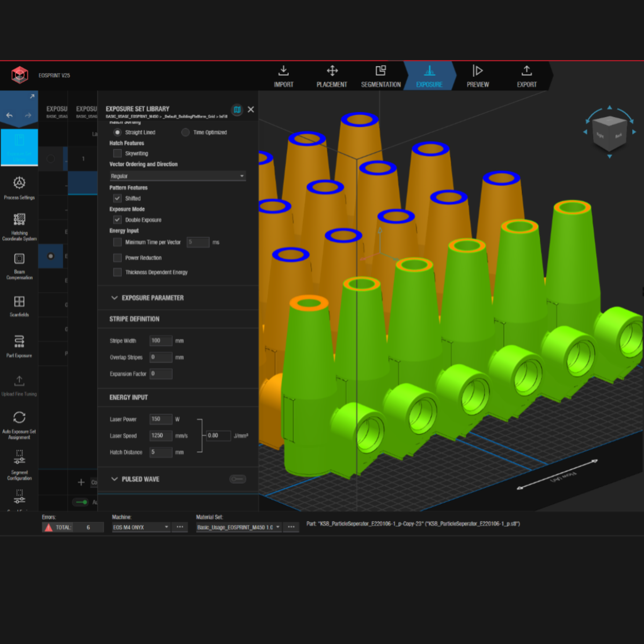
Task: Enable Thickness Dependent Energy checkbox
Action: pyautogui.click(x=117, y=272)
